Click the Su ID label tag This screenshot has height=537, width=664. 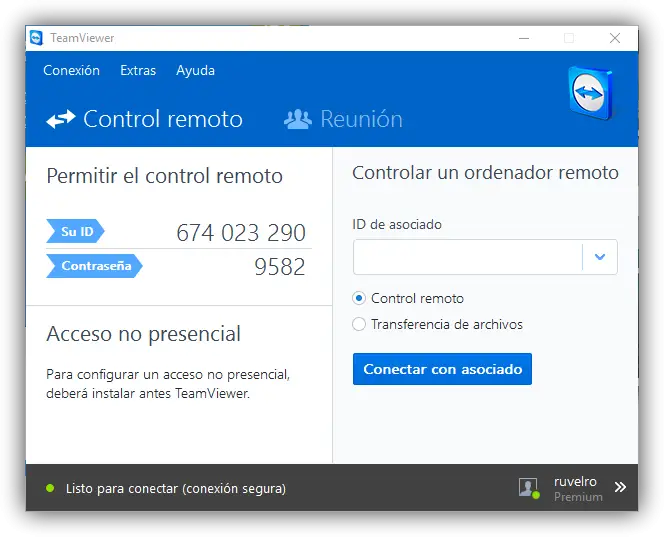pyautogui.click(x=75, y=231)
